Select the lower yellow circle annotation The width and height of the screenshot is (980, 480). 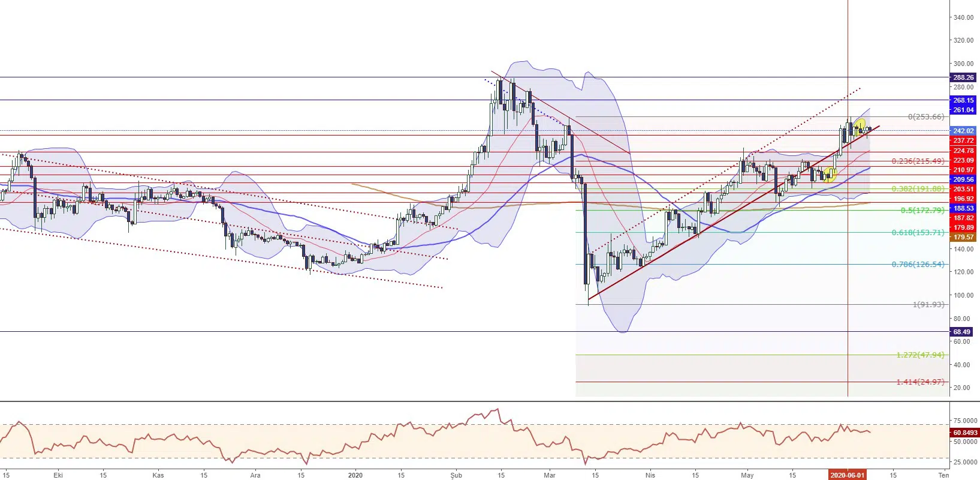coord(830,175)
